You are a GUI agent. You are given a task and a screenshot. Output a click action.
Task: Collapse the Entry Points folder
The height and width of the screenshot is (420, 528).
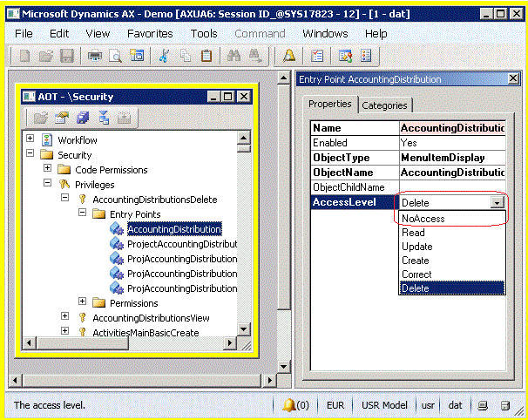(82, 213)
